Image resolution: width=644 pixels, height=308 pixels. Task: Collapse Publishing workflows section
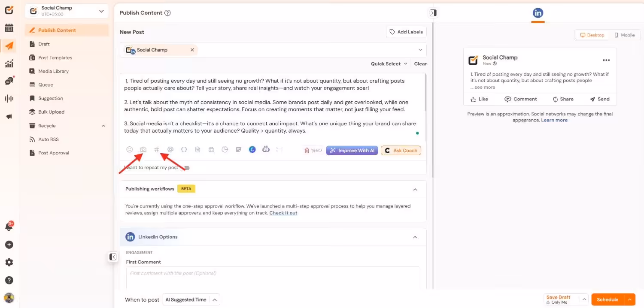[415, 189]
